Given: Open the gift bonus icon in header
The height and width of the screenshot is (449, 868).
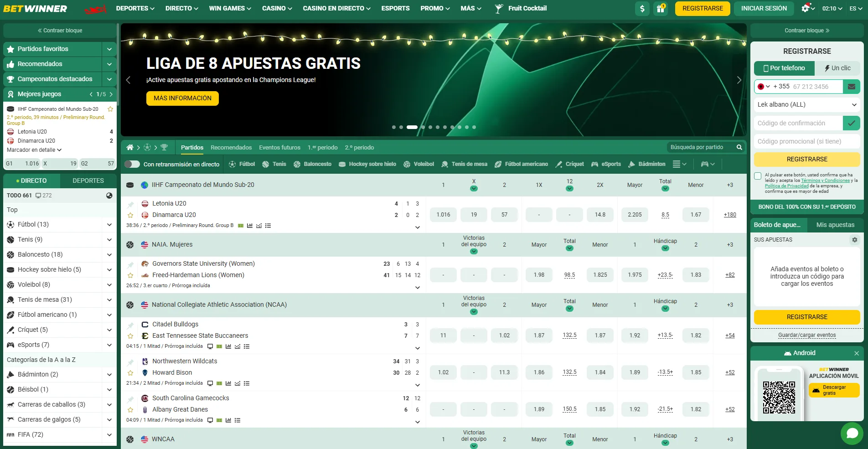Looking at the screenshot, I should [660, 9].
